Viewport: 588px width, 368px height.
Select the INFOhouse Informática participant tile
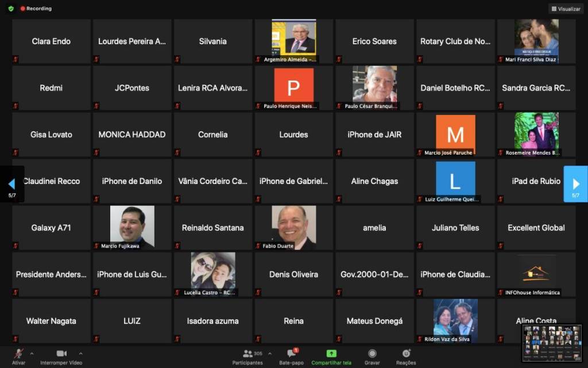pos(536,274)
